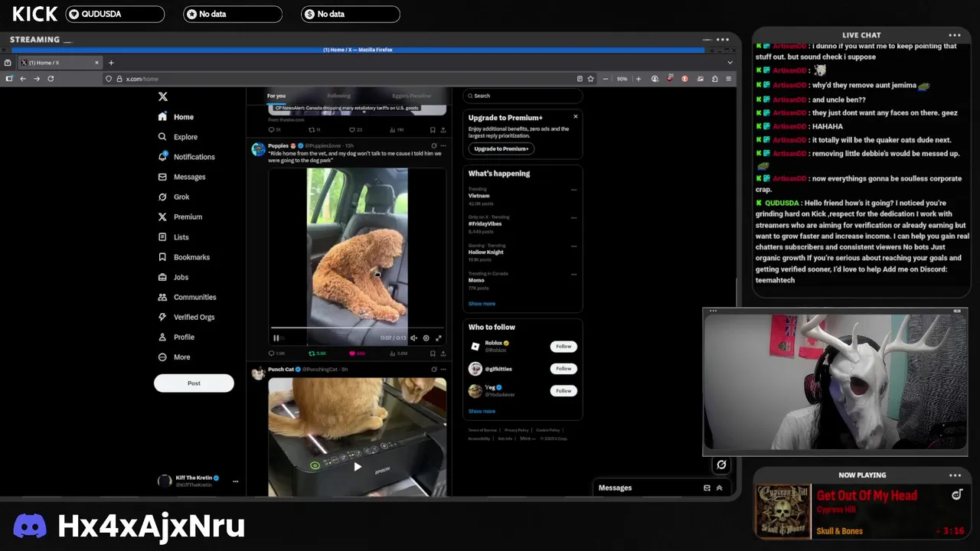Open Messages in the sidebar
This screenshot has height=551, width=980.
coord(181,177)
